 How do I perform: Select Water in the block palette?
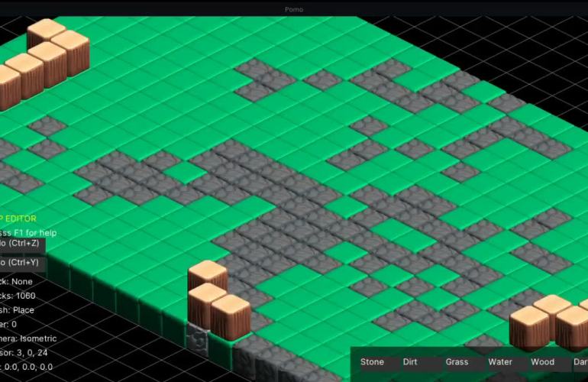pos(500,361)
